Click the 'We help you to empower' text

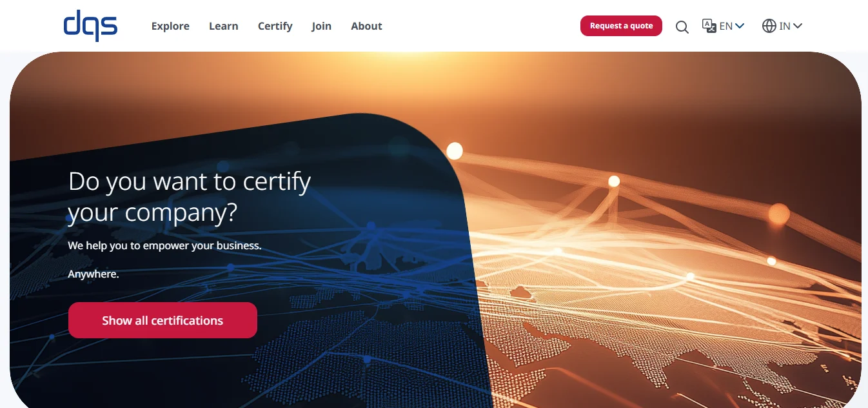164,246
